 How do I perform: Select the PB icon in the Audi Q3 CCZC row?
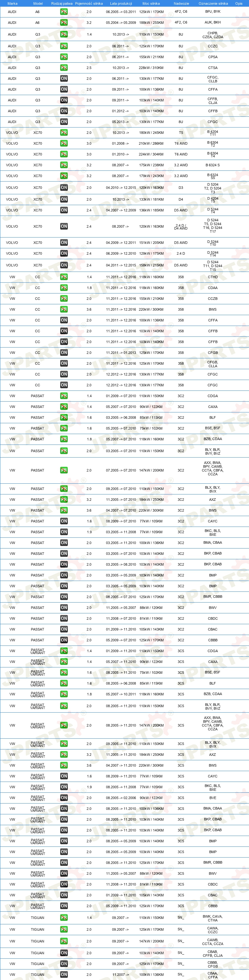[64, 46]
